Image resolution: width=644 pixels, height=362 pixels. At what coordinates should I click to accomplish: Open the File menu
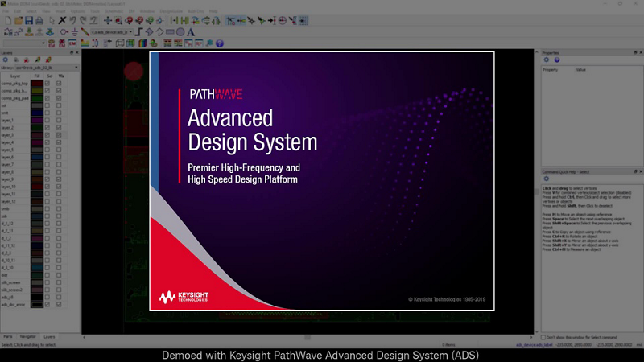point(6,11)
